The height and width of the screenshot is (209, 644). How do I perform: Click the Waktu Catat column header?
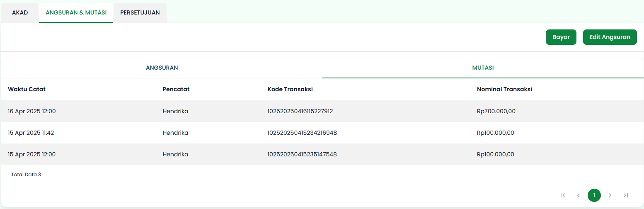[27, 89]
